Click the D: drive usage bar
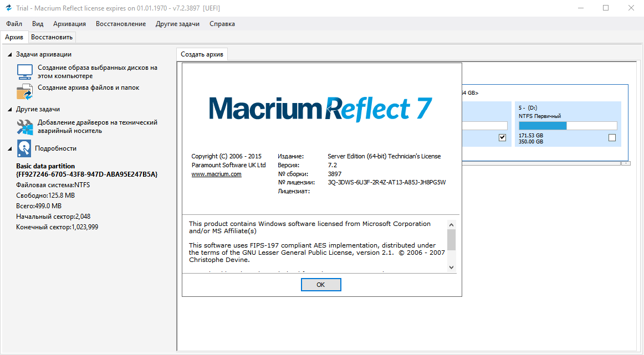 pyautogui.click(x=568, y=126)
